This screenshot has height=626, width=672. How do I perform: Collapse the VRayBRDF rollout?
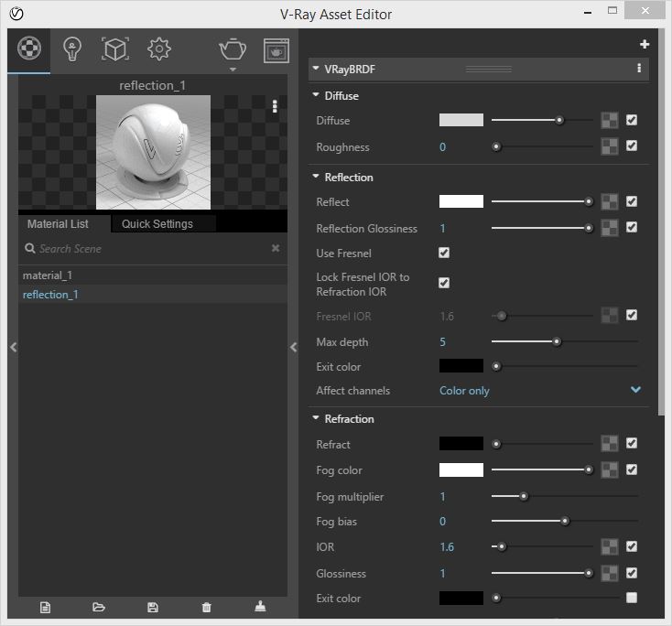click(316, 69)
